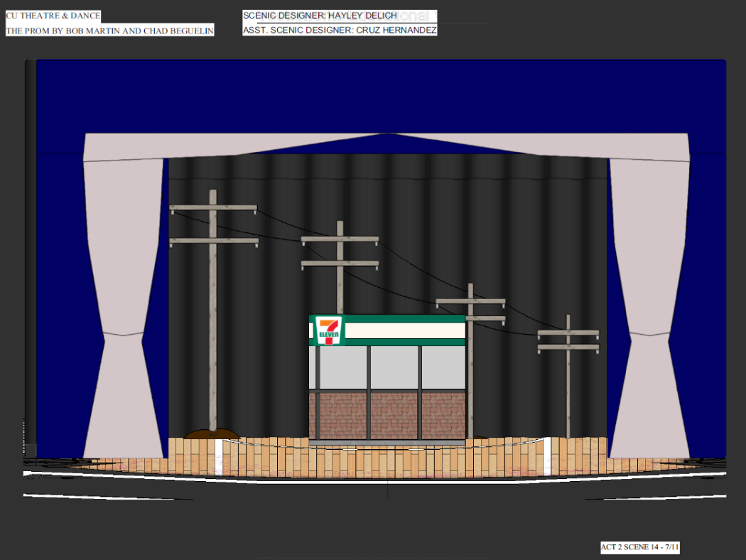Viewport: 746px width, 560px height.
Task: Select the 7-Eleven logo on the storefront
Action: (328, 329)
